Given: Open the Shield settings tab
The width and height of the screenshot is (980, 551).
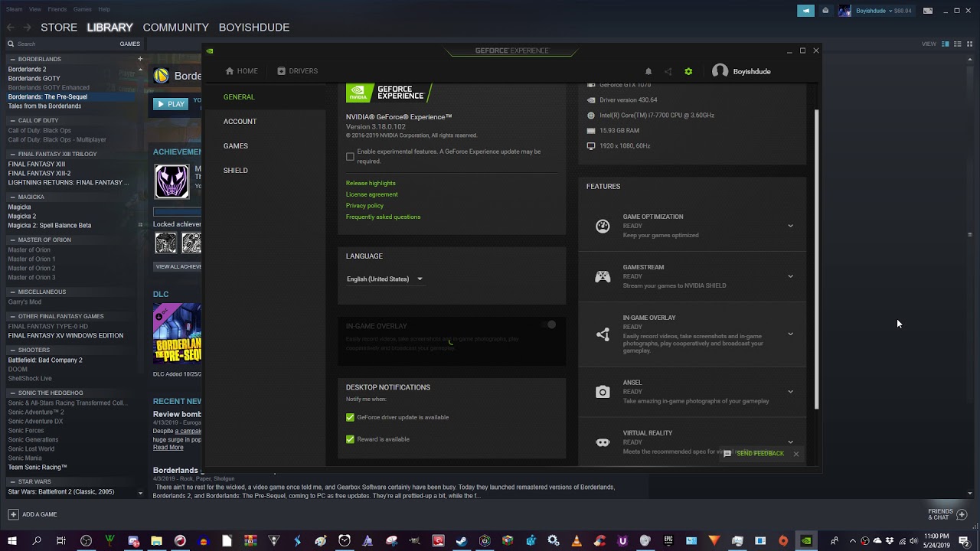Looking at the screenshot, I should 236,171.
